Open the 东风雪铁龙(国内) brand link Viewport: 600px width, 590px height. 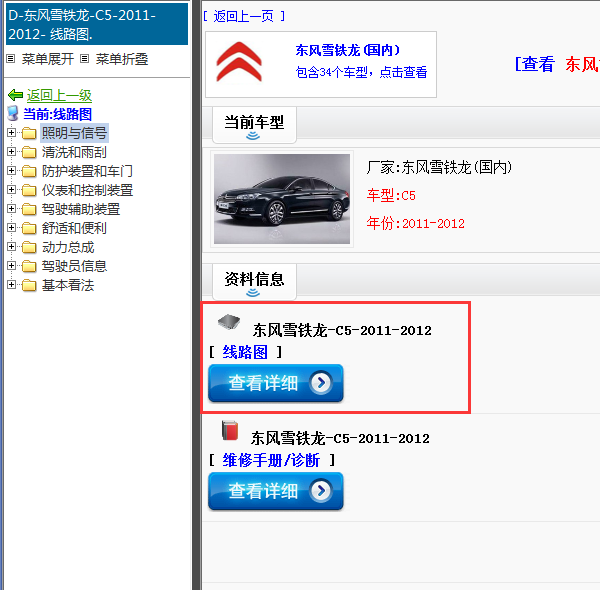point(347,50)
